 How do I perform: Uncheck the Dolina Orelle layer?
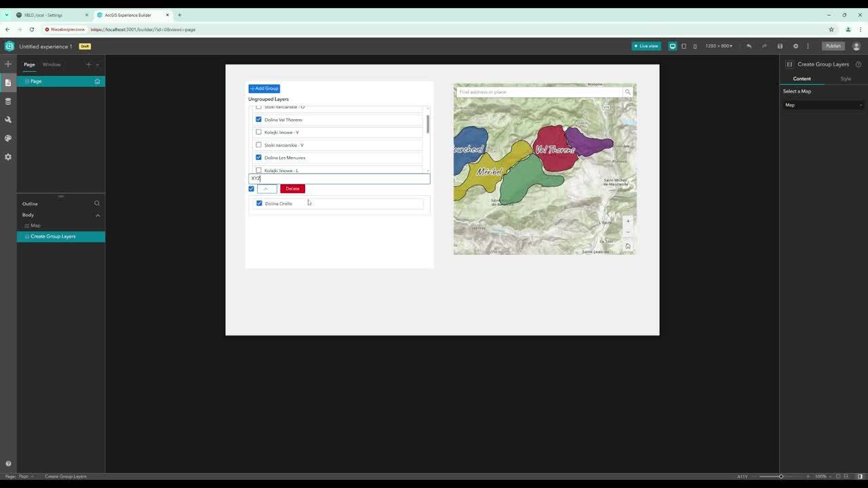click(259, 203)
